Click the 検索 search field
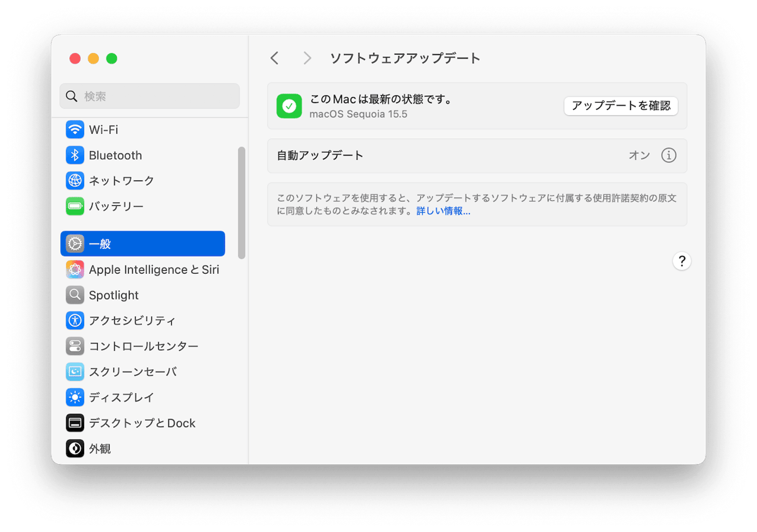 149,96
